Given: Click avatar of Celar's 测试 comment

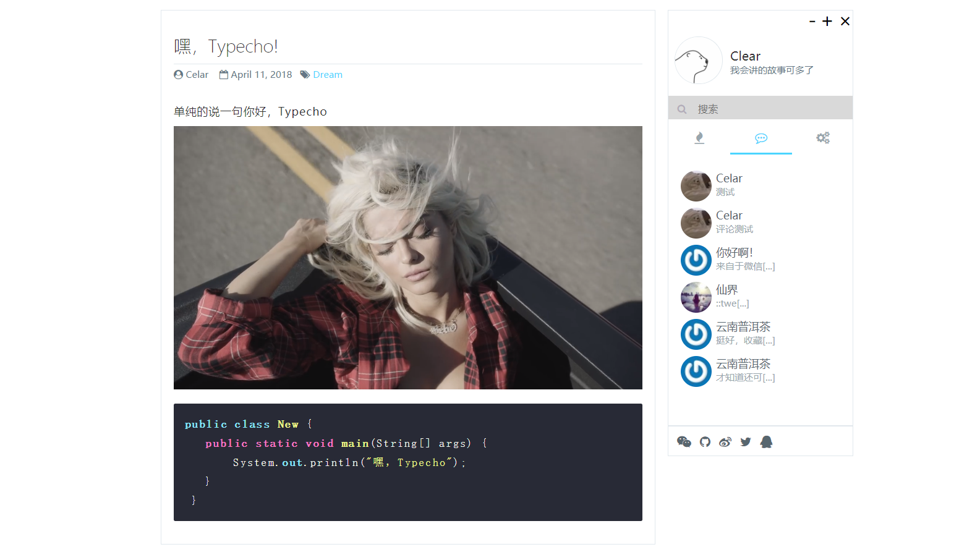Looking at the screenshot, I should pos(696,186).
